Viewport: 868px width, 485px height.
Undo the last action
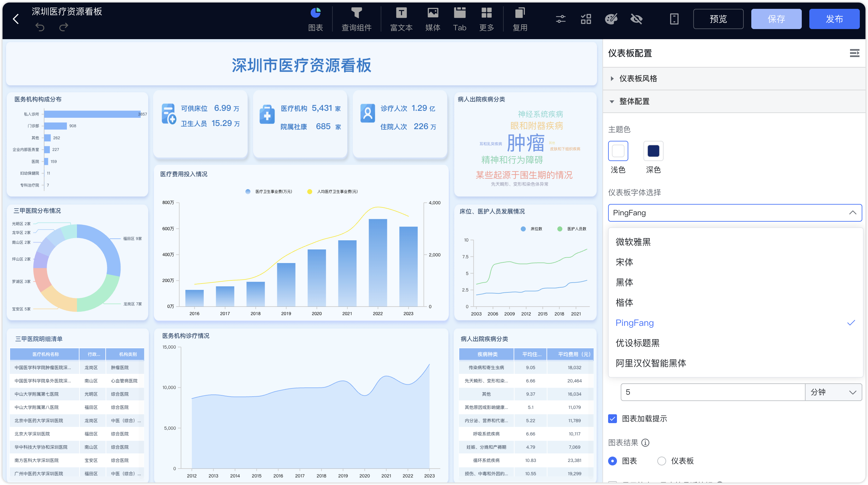click(x=40, y=27)
